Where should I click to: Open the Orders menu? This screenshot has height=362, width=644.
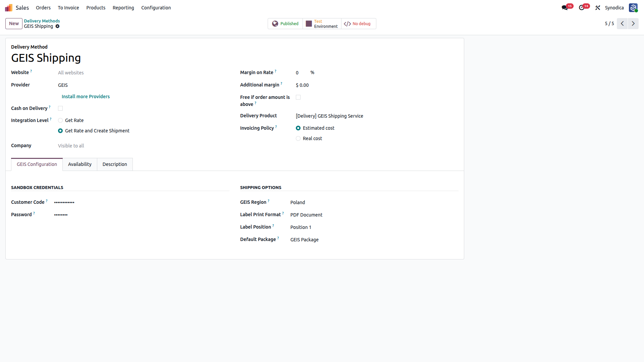pyautogui.click(x=43, y=8)
